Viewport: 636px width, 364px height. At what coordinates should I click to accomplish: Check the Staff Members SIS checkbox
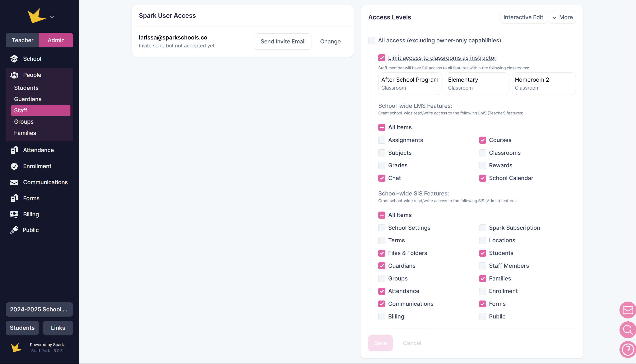482,266
